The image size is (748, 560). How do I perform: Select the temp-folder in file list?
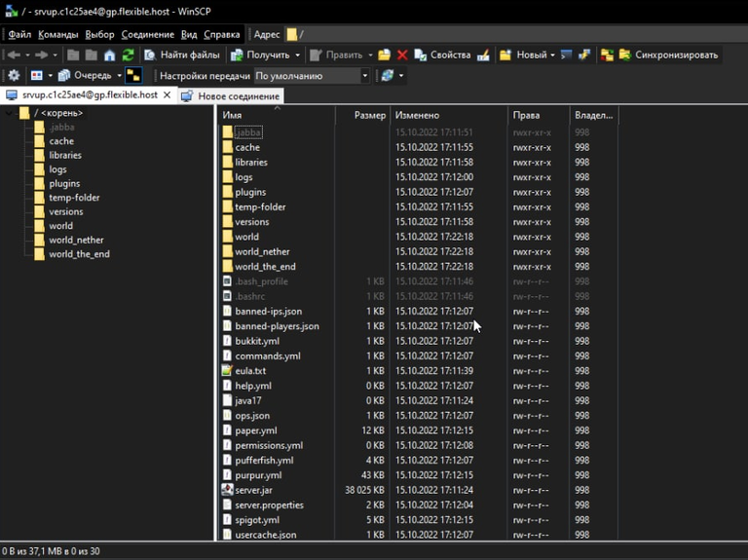click(260, 207)
